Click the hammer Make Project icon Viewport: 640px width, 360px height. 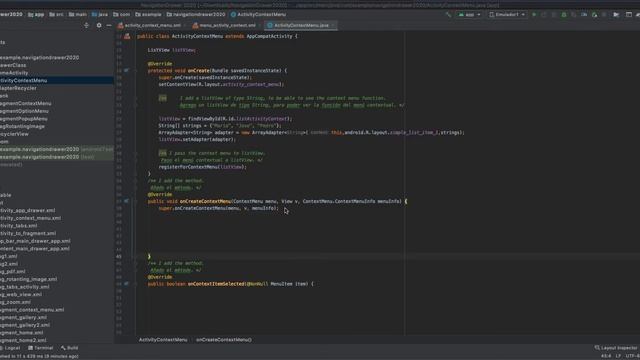pos(449,15)
